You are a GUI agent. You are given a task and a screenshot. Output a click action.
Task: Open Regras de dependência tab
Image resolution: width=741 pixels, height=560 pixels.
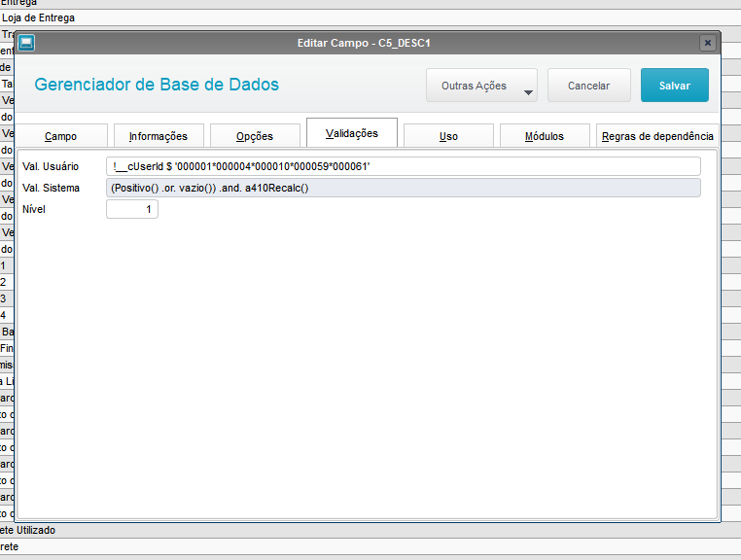pos(657,136)
